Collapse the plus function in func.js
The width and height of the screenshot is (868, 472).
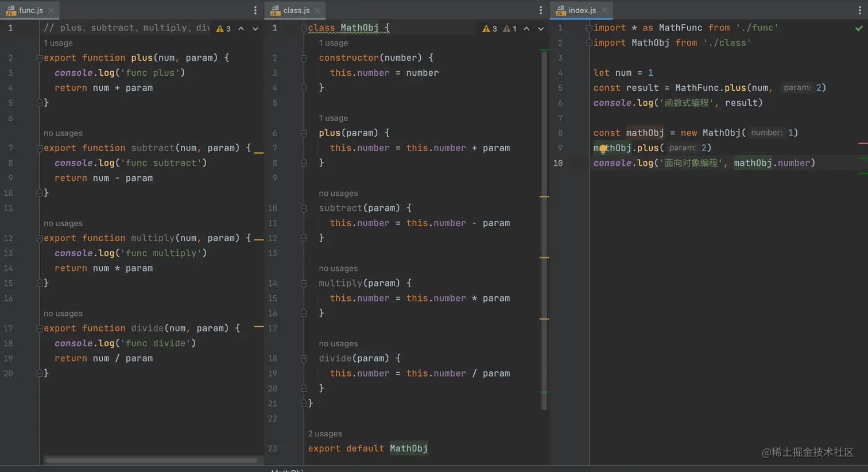(40, 58)
